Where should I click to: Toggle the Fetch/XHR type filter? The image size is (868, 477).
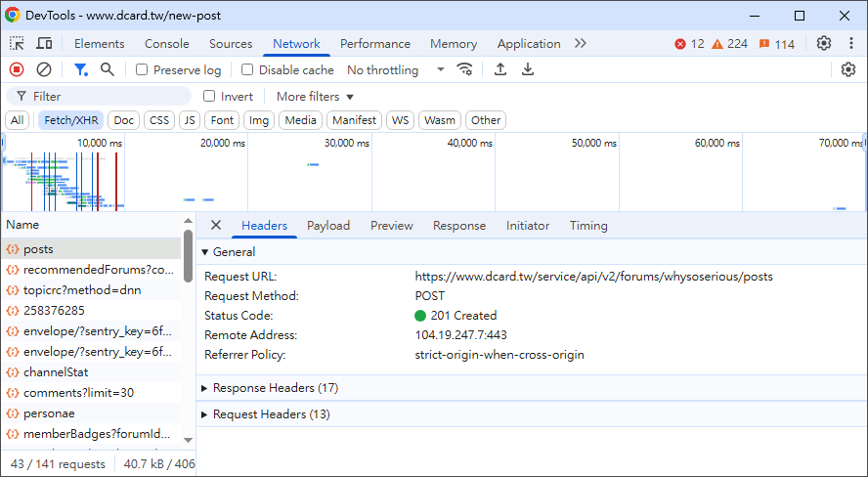70,120
